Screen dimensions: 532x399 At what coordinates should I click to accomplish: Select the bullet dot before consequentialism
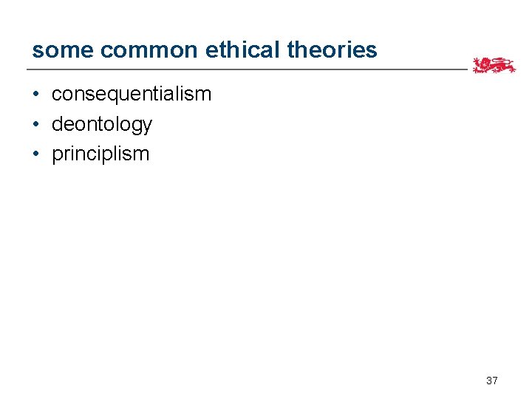point(35,95)
